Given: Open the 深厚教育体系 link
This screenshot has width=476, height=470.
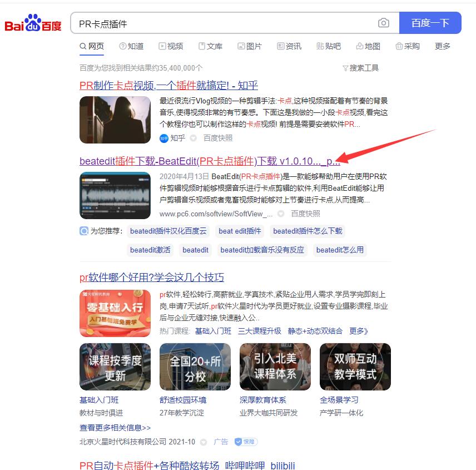Looking at the screenshot, I should 263,400.
